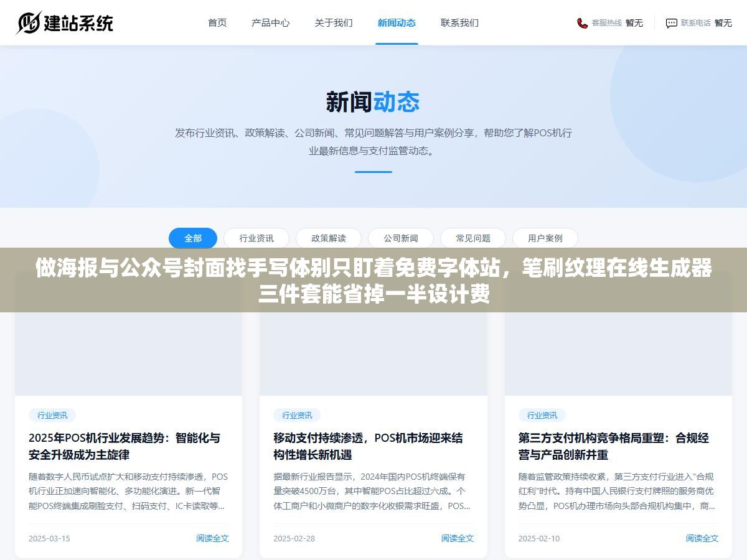Filter news by 用户案例
This screenshot has height=560, width=747.
[545, 238]
